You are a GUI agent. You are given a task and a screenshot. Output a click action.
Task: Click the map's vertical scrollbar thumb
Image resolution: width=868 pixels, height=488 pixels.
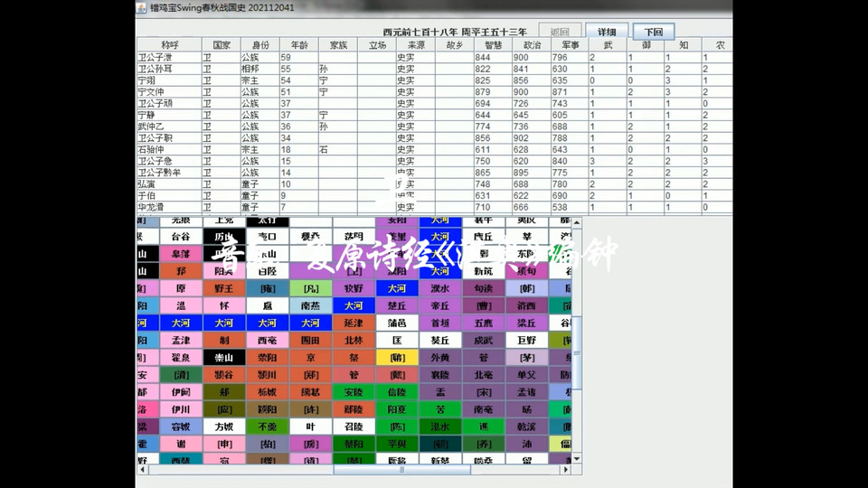coord(577,353)
